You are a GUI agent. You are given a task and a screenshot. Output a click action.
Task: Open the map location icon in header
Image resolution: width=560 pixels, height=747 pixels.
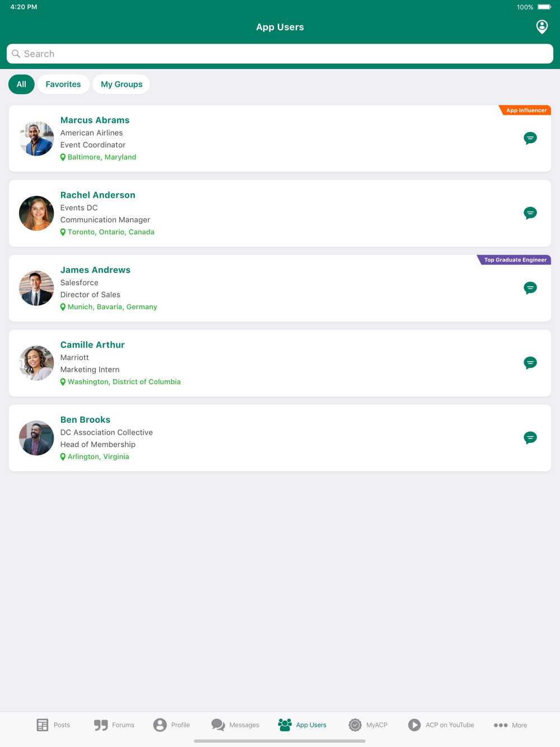(x=542, y=26)
